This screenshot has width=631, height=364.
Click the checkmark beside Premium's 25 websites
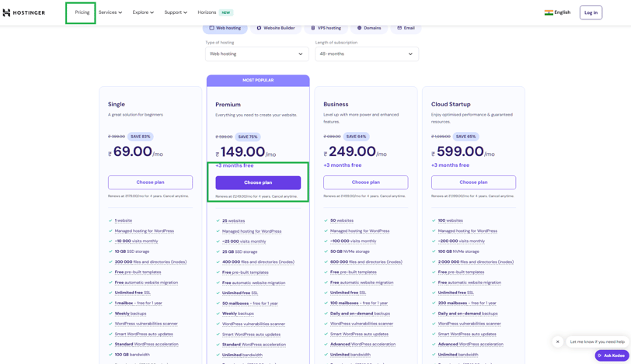[x=218, y=221]
